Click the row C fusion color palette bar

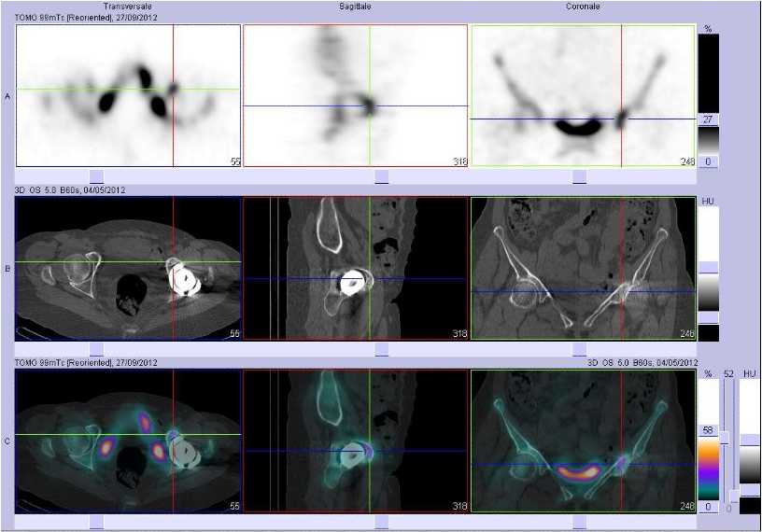[708, 469]
